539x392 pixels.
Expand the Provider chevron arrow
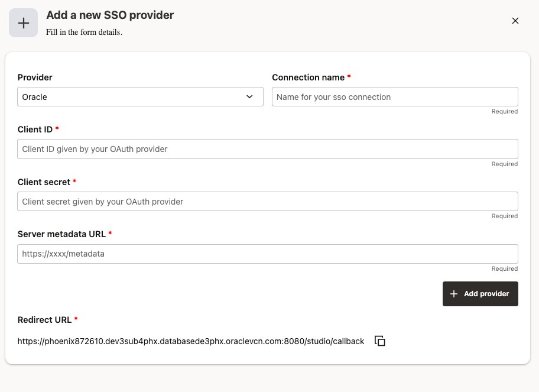(250, 97)
